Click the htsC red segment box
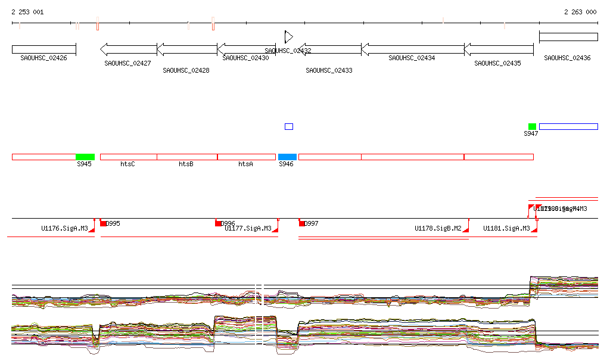 pyautogui.click(x=128, y=157)
